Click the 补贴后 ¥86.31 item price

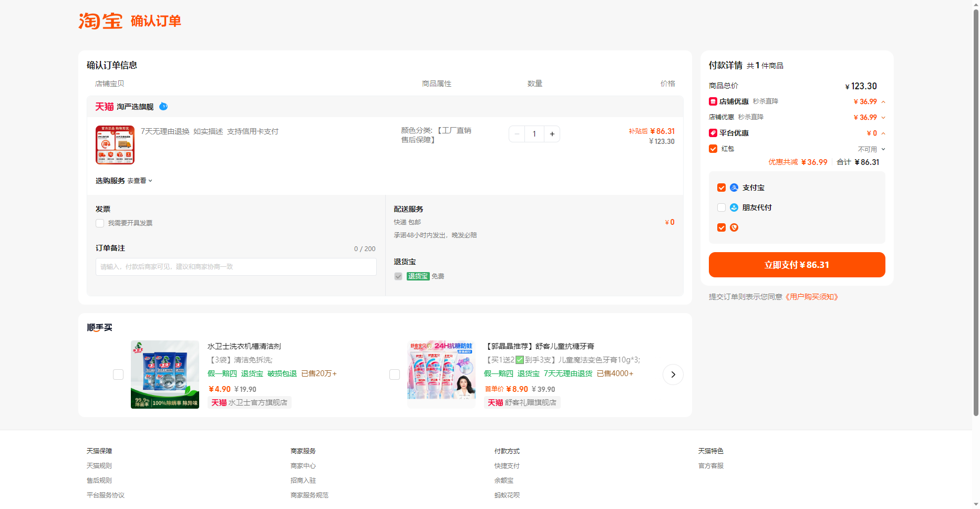coord(652,131)
